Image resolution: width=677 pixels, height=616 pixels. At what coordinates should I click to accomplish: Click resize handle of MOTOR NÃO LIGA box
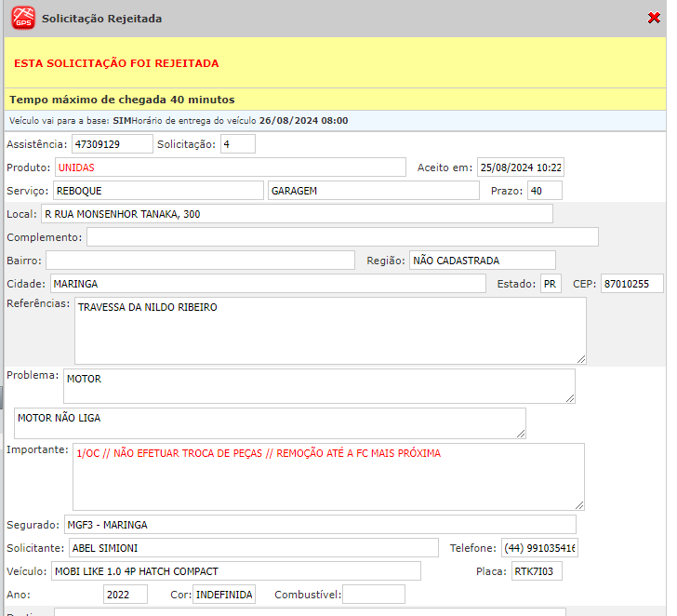coord(521,434)
